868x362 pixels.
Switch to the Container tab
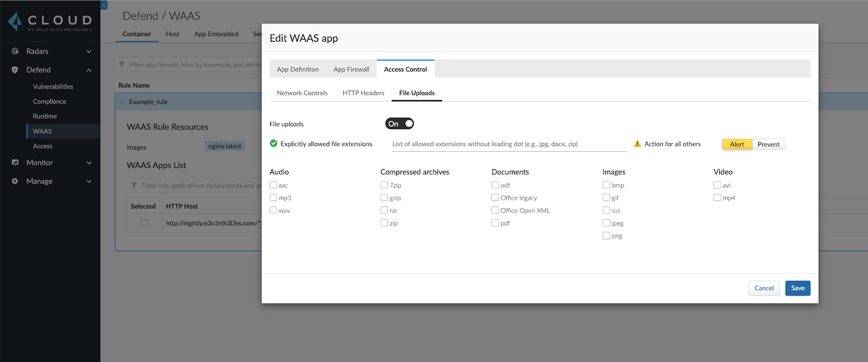click(x=137, y=34)
